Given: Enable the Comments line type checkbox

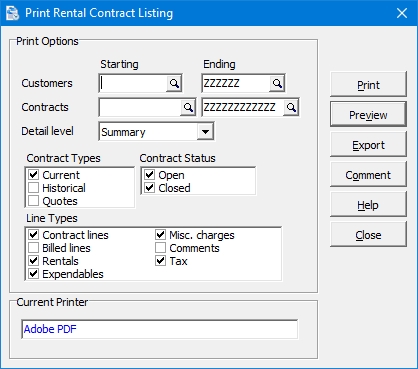Looking at the screenshot, I should pyautogui.click(x=160, y=248).
